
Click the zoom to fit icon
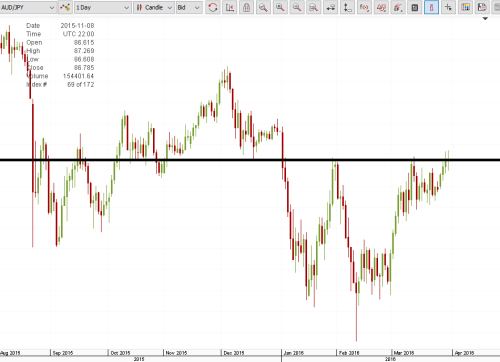click(314, 7)
